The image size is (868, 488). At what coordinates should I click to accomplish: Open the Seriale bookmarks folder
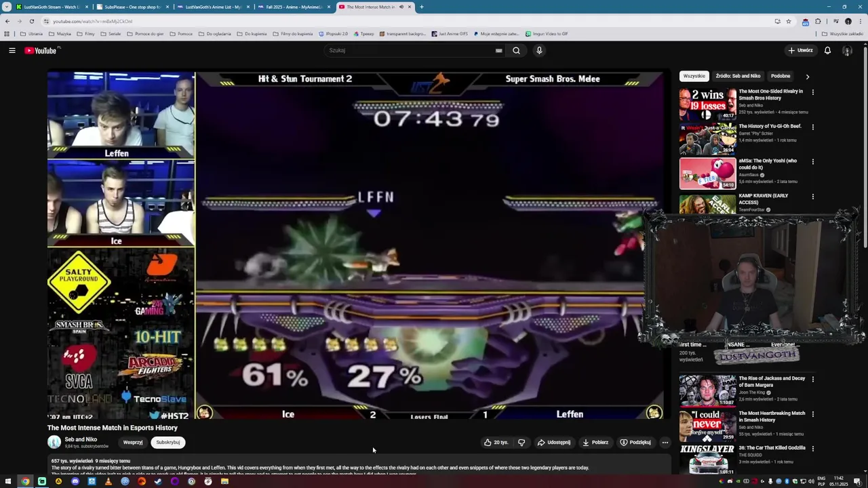pos(111,33)
